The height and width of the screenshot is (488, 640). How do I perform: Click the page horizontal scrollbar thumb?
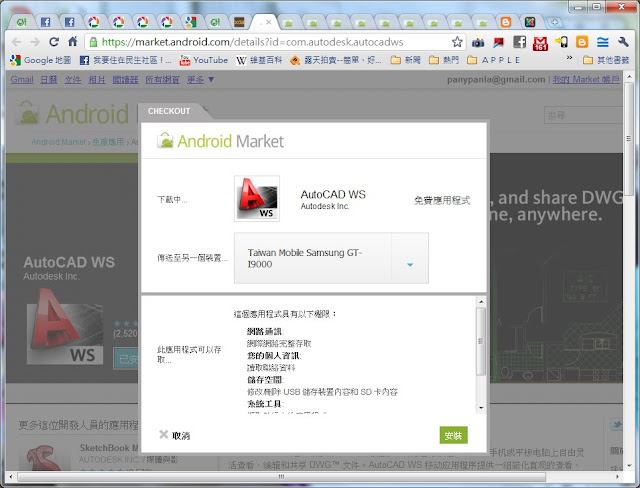(x=281, y=476)
